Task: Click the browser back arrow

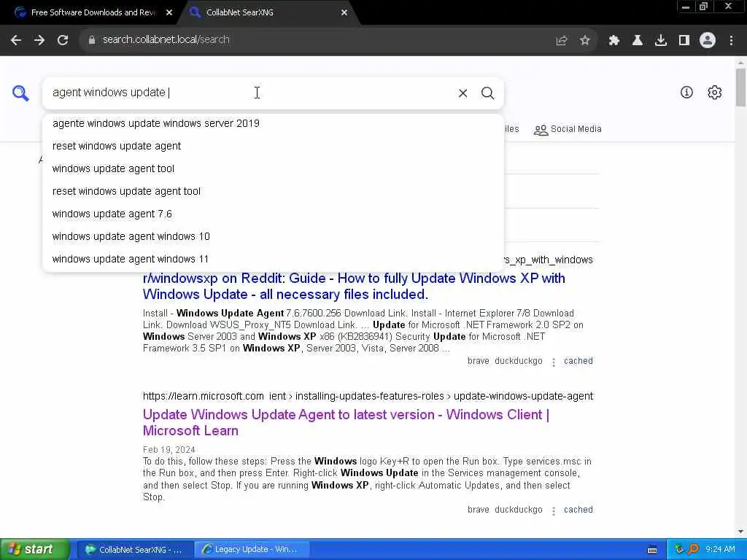Action: (16, 40)
